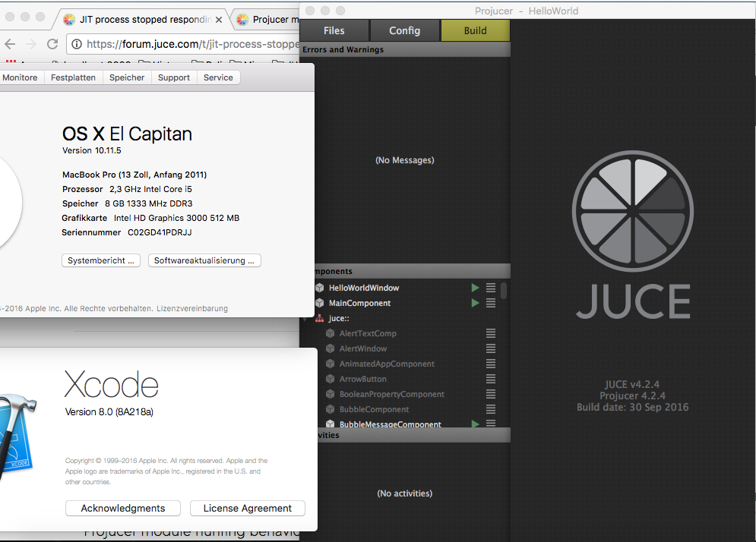This screenshot has height=542, width=756.
Task: Close the JIT process stopped responding tab
Action: [219, 20]
